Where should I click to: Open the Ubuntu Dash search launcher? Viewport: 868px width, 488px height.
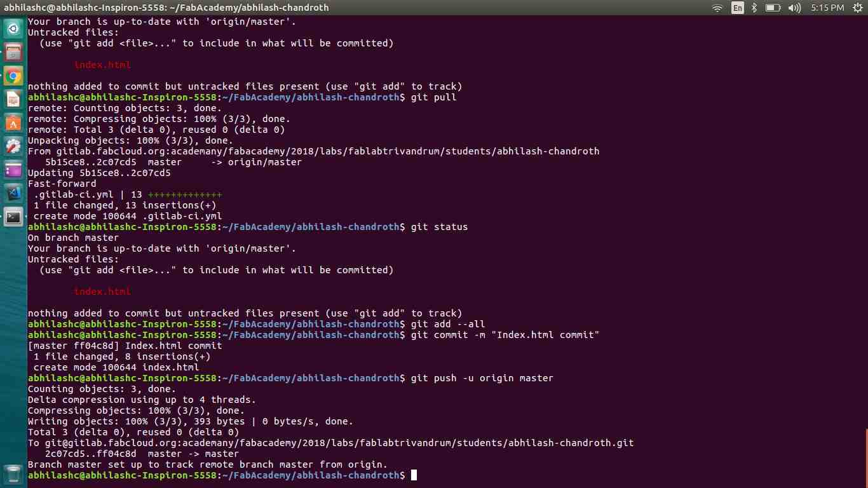click(13, 29)
